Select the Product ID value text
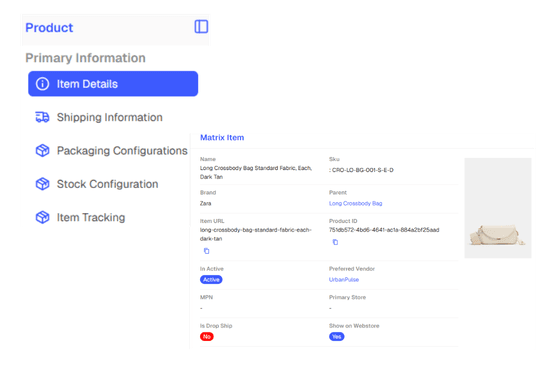540x384 pixels. 384,230
